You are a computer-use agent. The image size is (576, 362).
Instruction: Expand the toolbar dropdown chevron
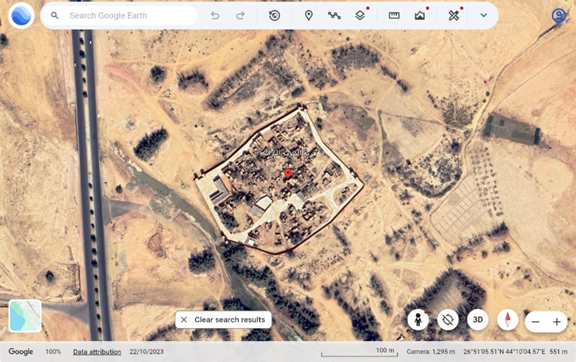tap(484, 15)
